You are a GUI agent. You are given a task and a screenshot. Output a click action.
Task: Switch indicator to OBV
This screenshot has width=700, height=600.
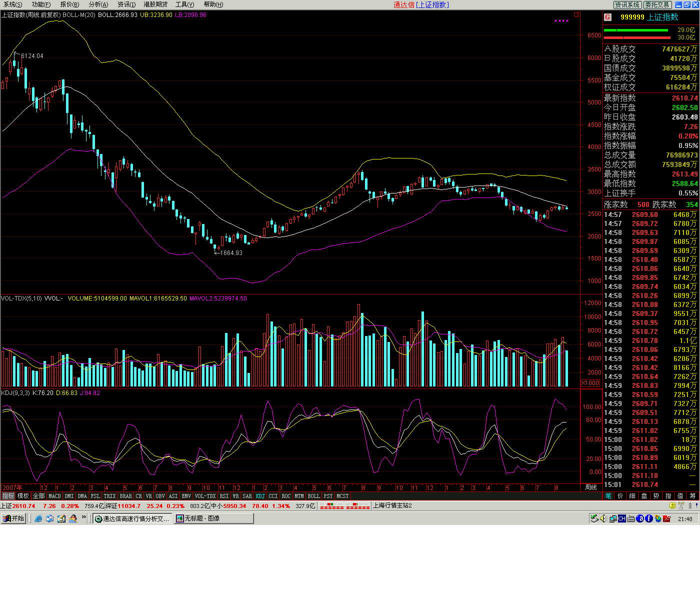pyautogui.click(x=160, y=496)
